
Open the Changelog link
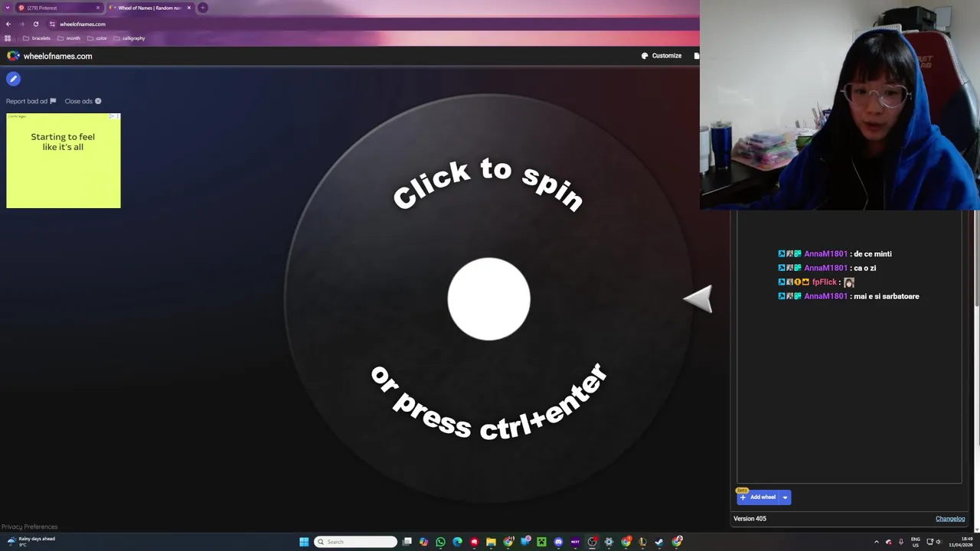point(950,519)
